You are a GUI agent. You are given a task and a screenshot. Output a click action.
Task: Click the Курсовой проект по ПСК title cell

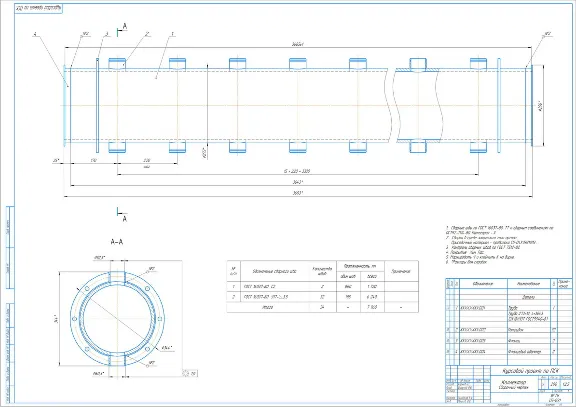click(531, 370)
